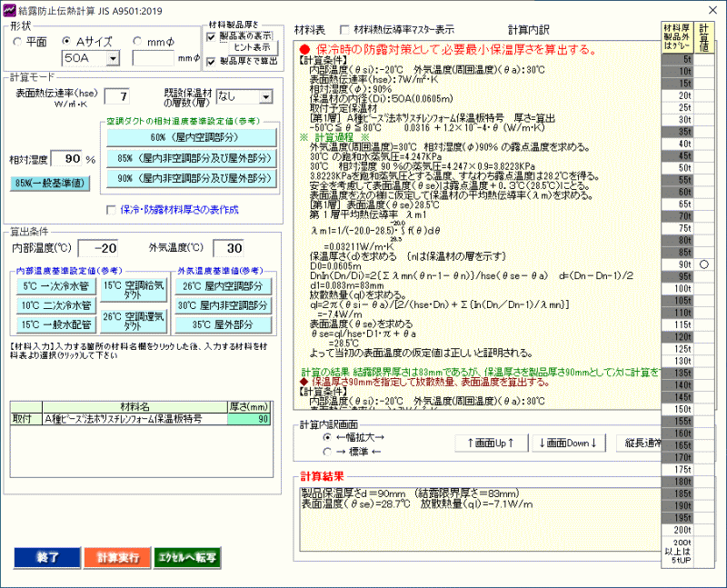This screenshot has height=588, width=727.
Task: Select the mmφ diameter radio option
Action: tap(138, 42)
